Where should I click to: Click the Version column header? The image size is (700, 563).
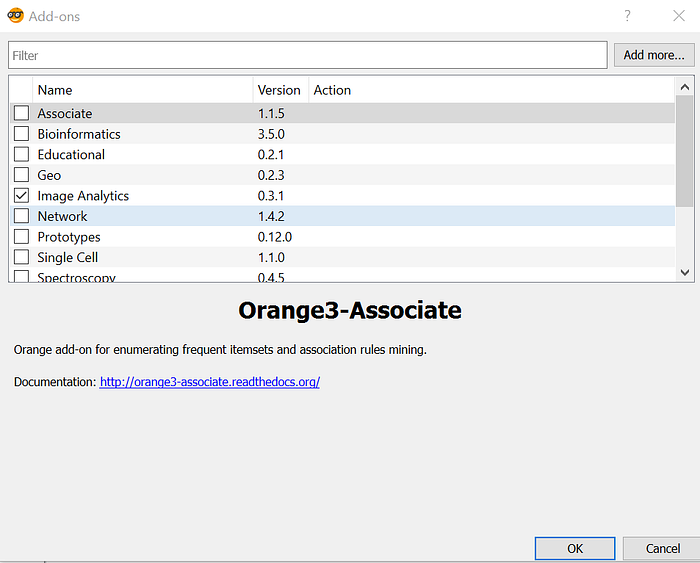tap(280, 90)
